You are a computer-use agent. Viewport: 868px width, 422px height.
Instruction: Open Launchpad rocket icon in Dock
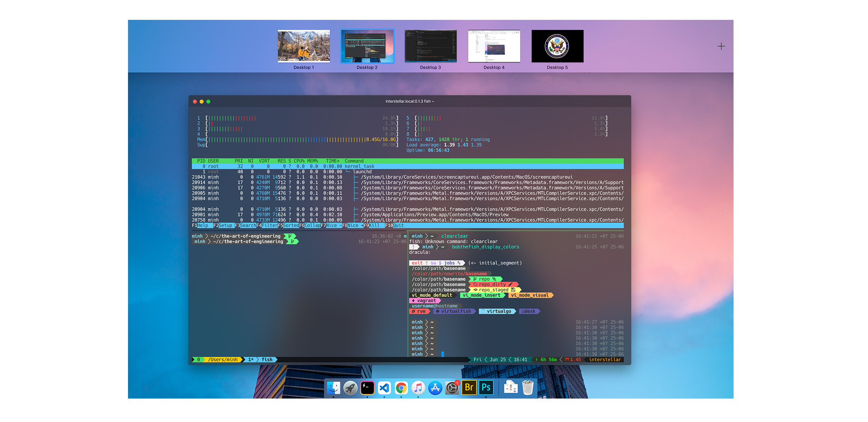(x=350, y=388)
